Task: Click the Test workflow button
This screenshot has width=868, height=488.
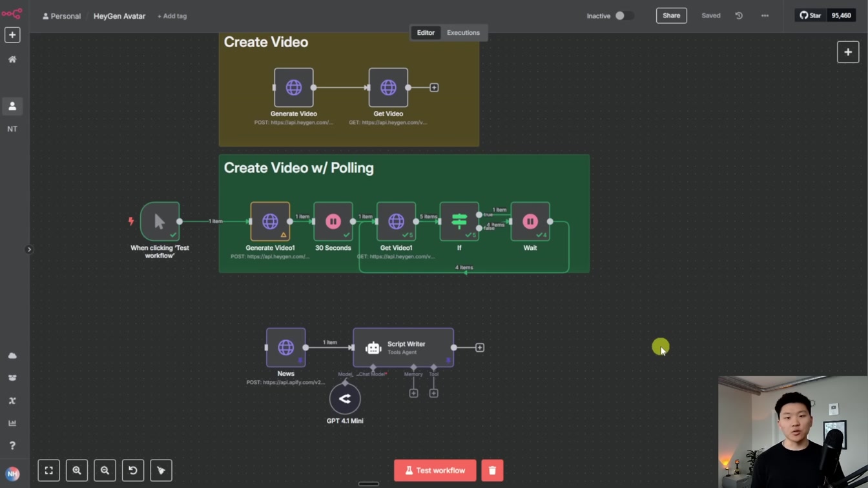Action: tap(435, 471)
